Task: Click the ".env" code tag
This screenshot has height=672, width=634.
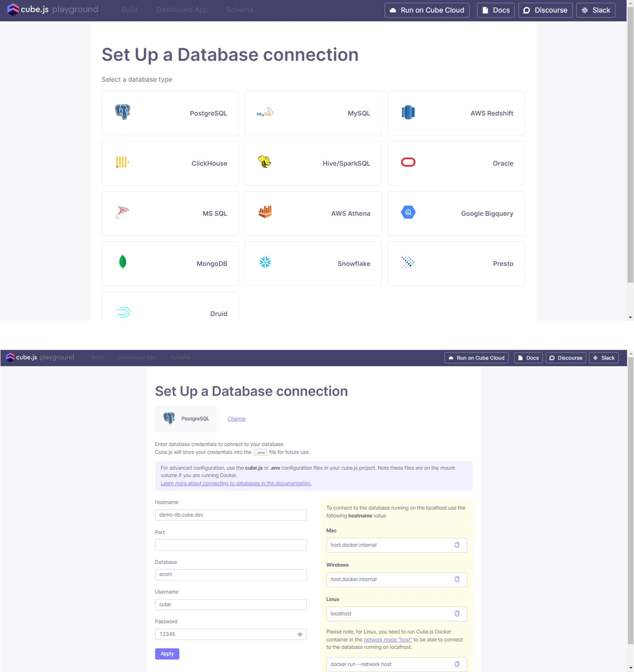Action: (x=260, y=453)
